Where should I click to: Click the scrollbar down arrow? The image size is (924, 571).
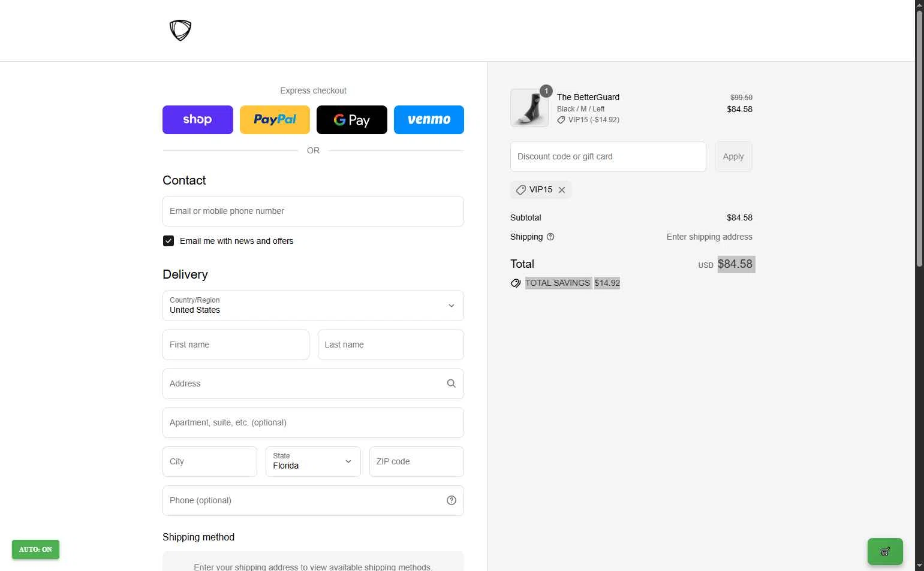coord(919,566)
